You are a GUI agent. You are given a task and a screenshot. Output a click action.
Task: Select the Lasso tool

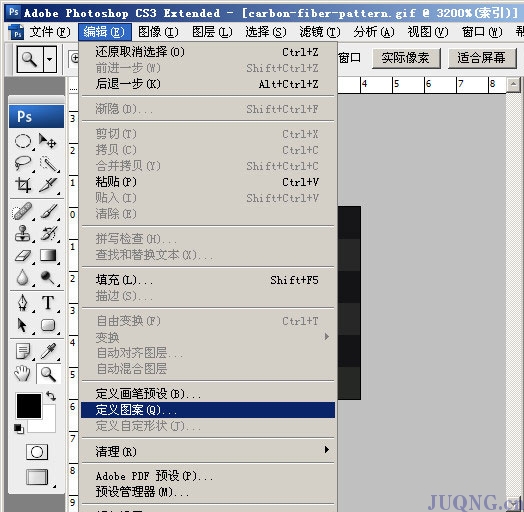point(23,163)
